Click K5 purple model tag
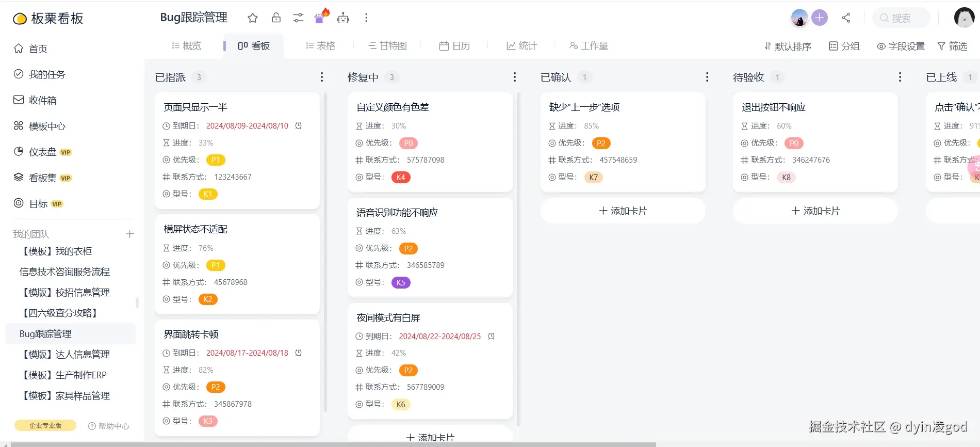The width and height of the screenshot is (980, 447). [401, 282]
